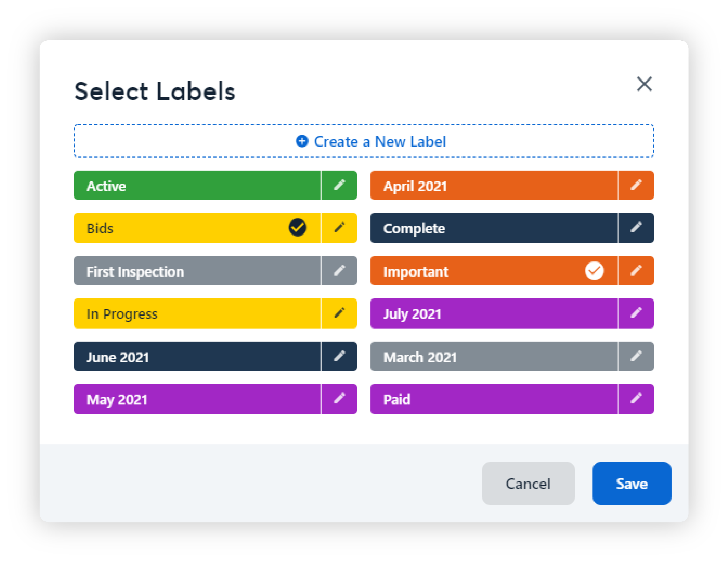Edit the March 2021 label

(636, 356)
